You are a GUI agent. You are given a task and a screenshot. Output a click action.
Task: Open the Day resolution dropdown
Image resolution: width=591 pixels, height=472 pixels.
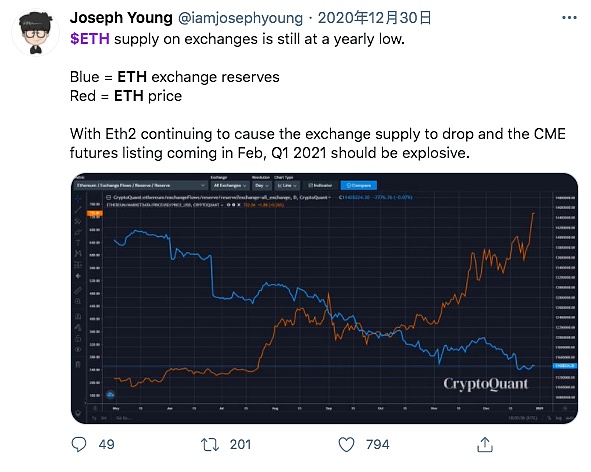pos(262,185)
